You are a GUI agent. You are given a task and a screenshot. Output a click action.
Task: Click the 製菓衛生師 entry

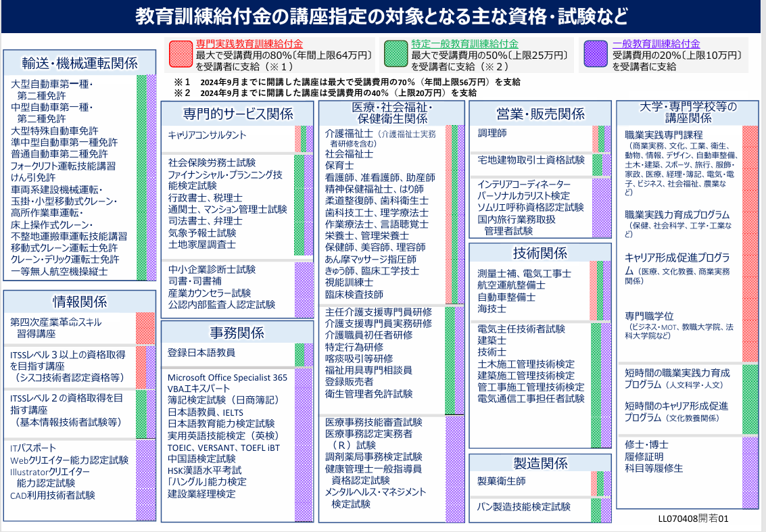pyautogui.click(x=502, y=481)
